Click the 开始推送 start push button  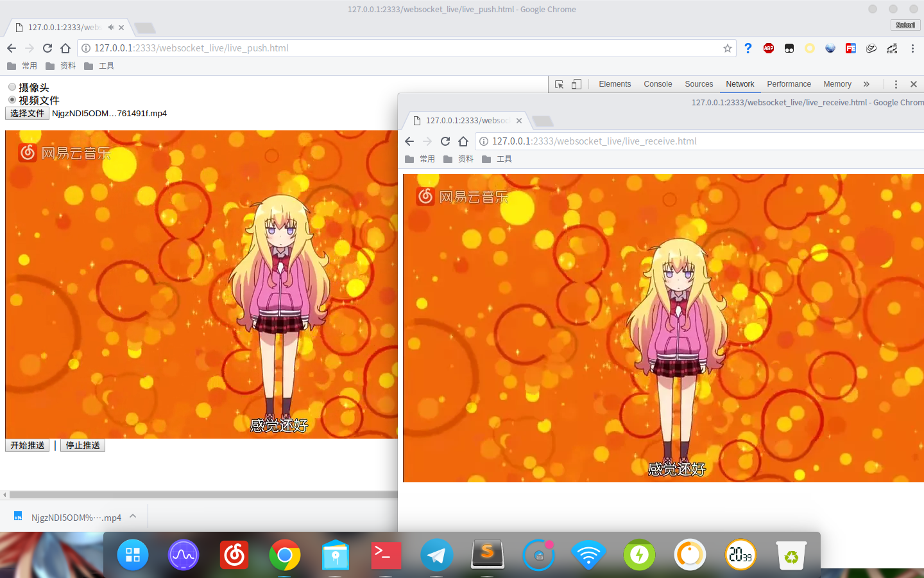tap(27, 445)
